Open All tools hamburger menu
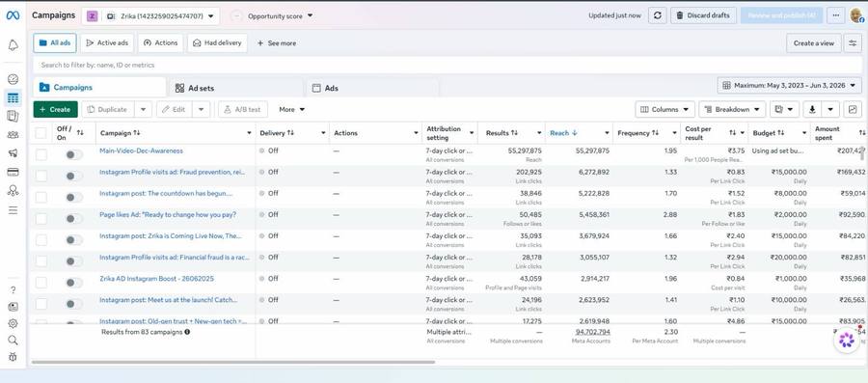 point(13,210)
